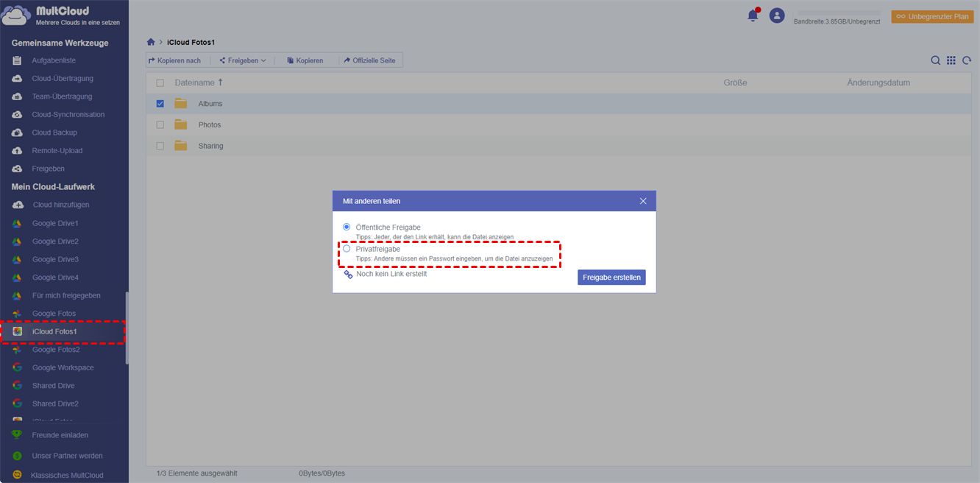
Task: Switch to grid view icon
Action: click(951, 60)
